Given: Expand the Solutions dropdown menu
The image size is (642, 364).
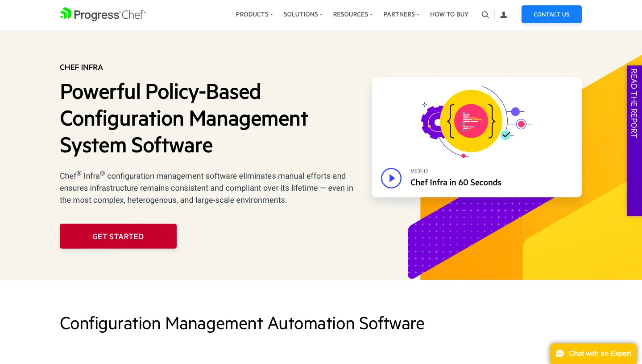Looking at the screenshot, I should [x=303, y=14].
